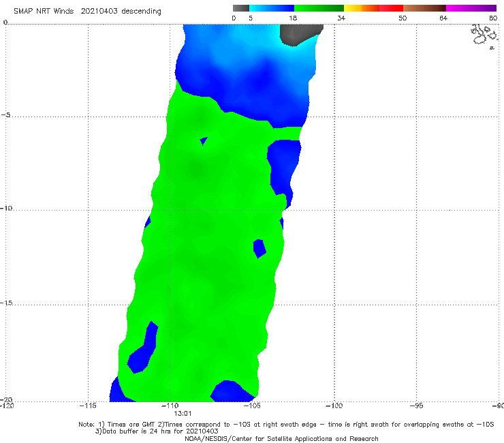504x443 pixels.
Task: Click the red segment near 50 on the color bar
Action: [391, 8]
